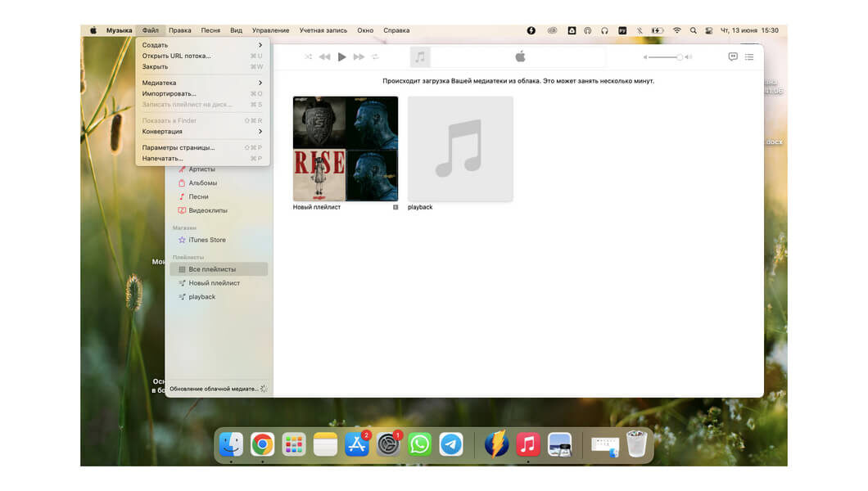Open «Альбомы» from the sidebar

point(201,182)
